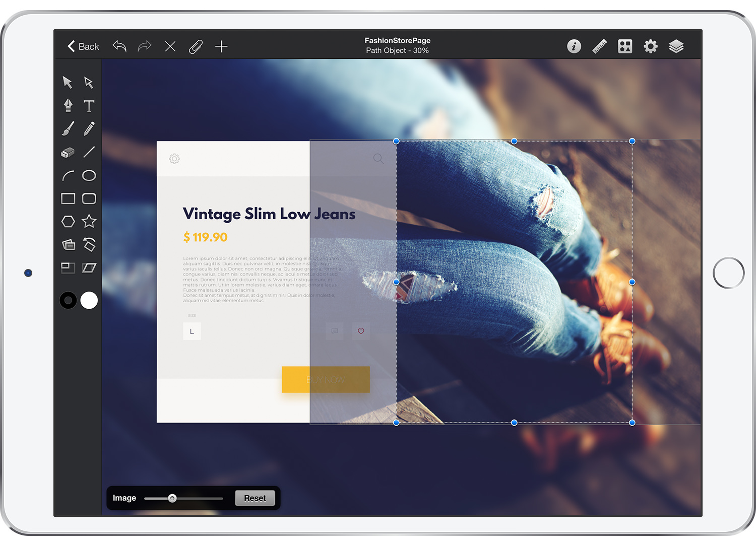Click the Image opacity slider
The width and height of the screenshot is (756, 546).
click(x=183, y=498)
